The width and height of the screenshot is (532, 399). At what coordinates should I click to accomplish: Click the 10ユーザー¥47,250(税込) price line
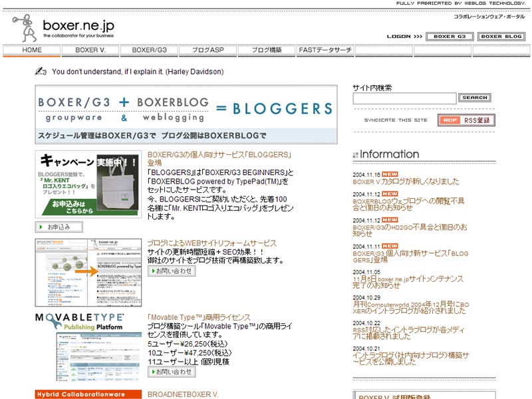[x=190, y=353]
